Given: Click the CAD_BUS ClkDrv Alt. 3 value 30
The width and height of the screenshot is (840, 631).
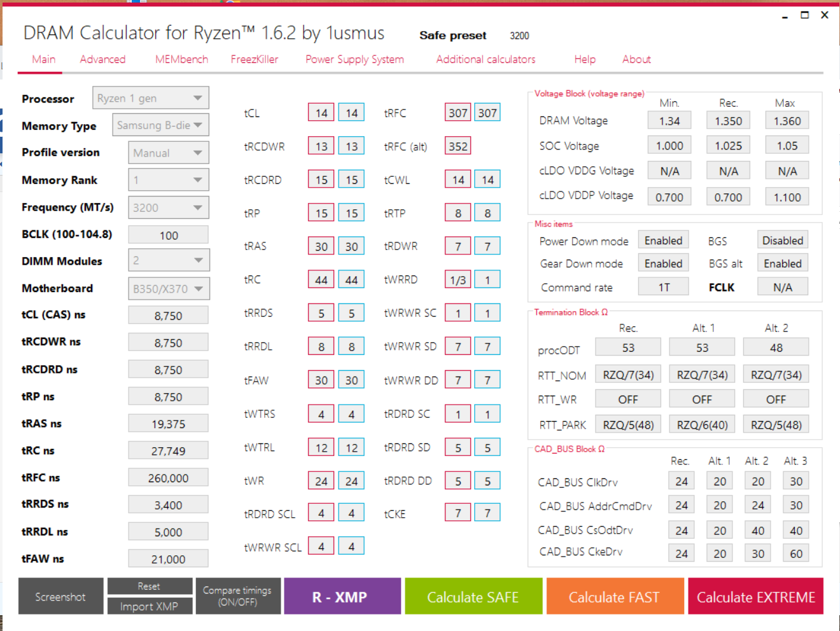Looking at the screenshot, I should pos(796,481).
